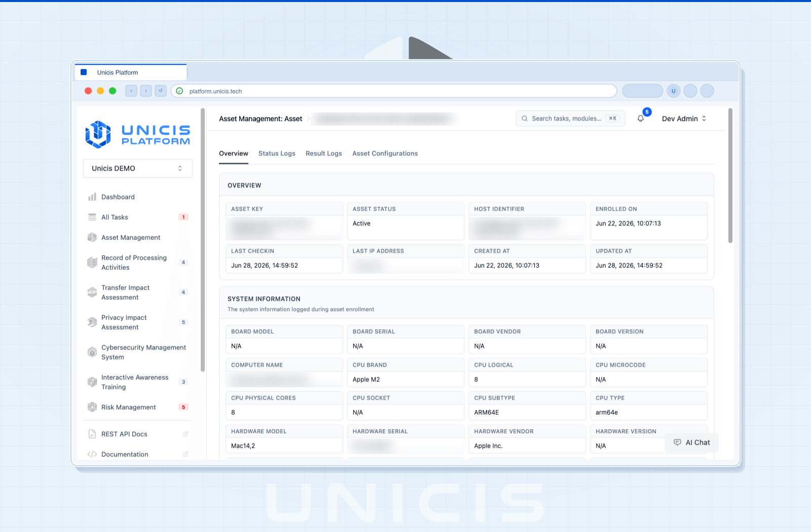This screenshot has height=532, width=811.
Task: Click the REST API Docs document icon
Action: pos(92,434)
